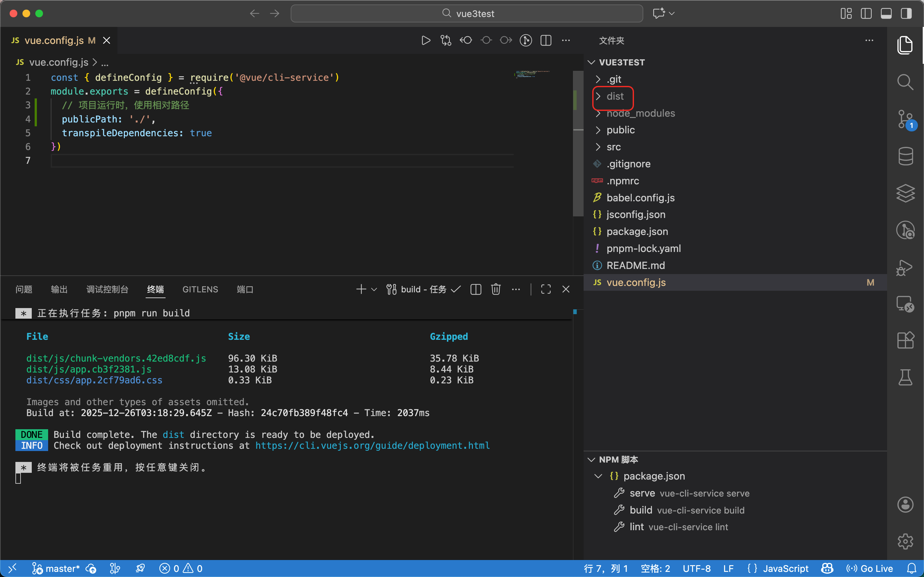Open new terminal launch profile dropdown arrow
The image size is (924, 577).
[374, 289]
